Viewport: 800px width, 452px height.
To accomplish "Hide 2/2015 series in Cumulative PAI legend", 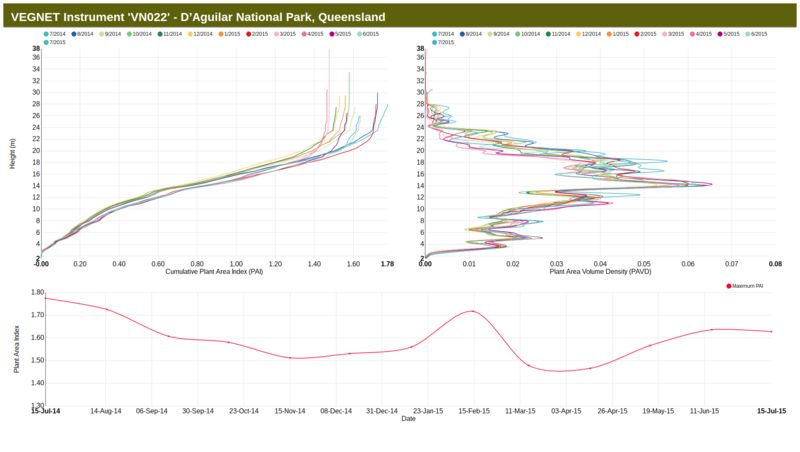I will pyautogui.click(x=257, y=34).
